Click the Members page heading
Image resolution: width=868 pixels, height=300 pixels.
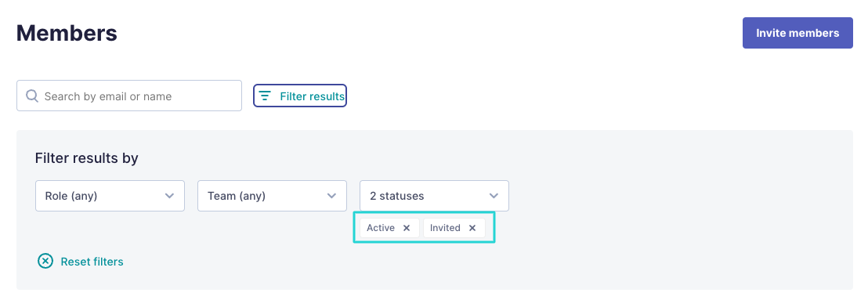67,33
